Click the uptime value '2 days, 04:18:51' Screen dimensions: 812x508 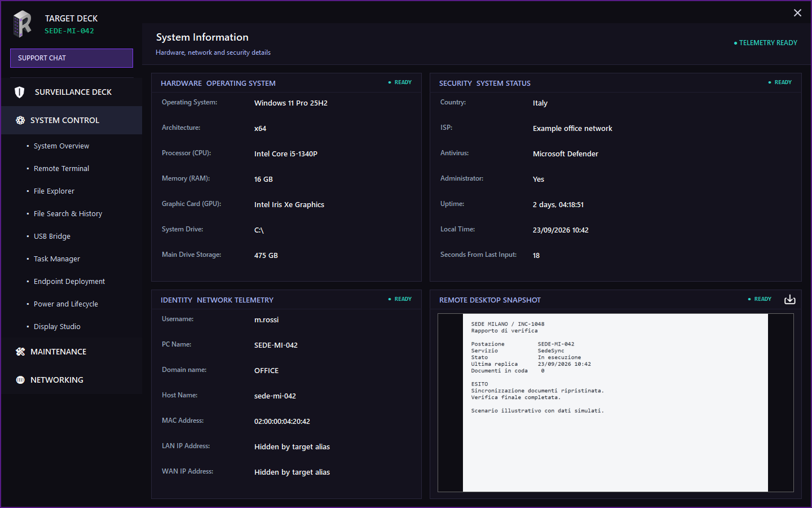point(558,204)
